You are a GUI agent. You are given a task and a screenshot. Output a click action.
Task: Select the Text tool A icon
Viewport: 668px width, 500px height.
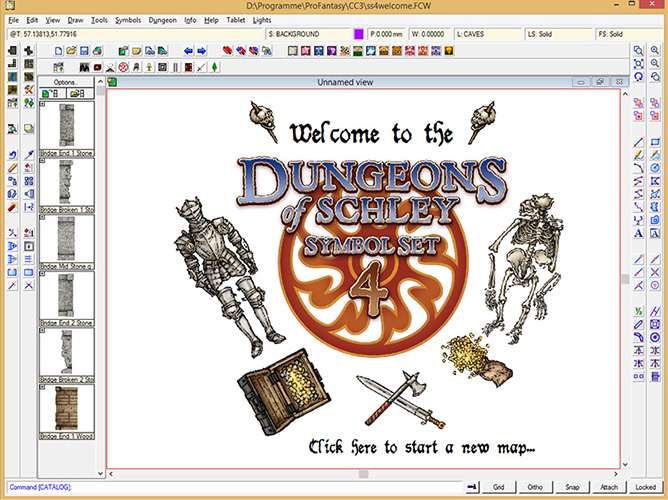click(x=638, y=233)
